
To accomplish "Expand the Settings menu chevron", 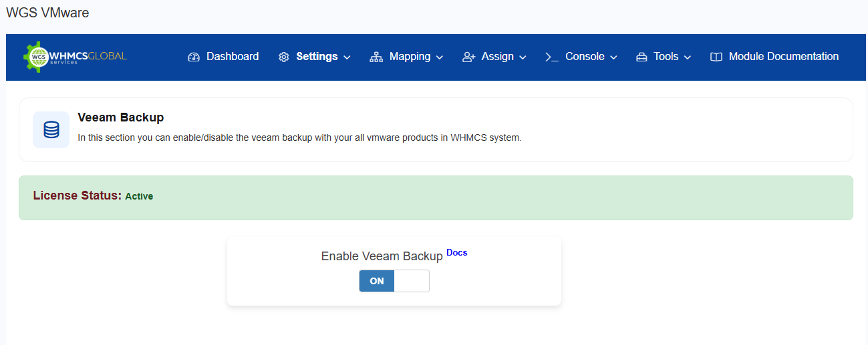I will [347, 57].
